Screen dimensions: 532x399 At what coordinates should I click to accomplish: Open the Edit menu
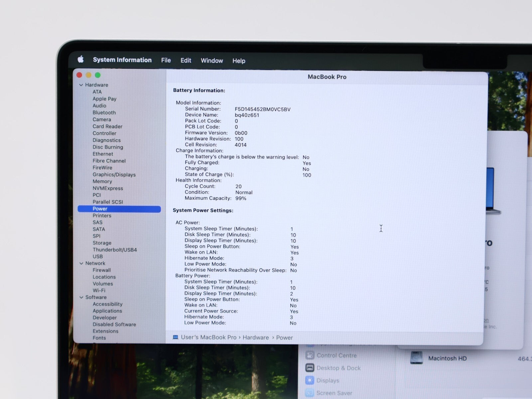click(186, 61)
